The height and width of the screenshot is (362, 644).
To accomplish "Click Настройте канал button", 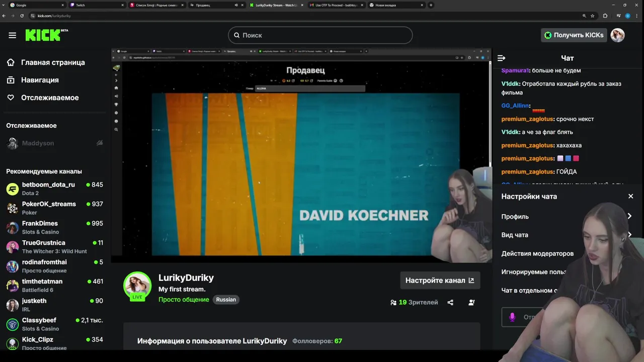I will 440,281.
